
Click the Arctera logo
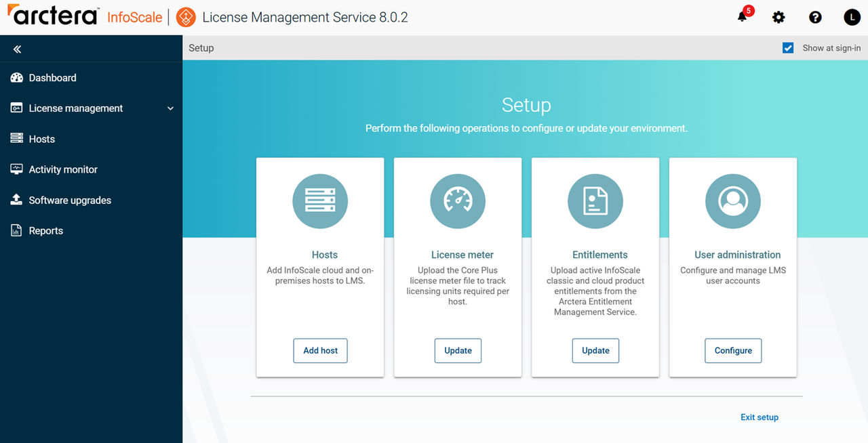click(53, 16)
